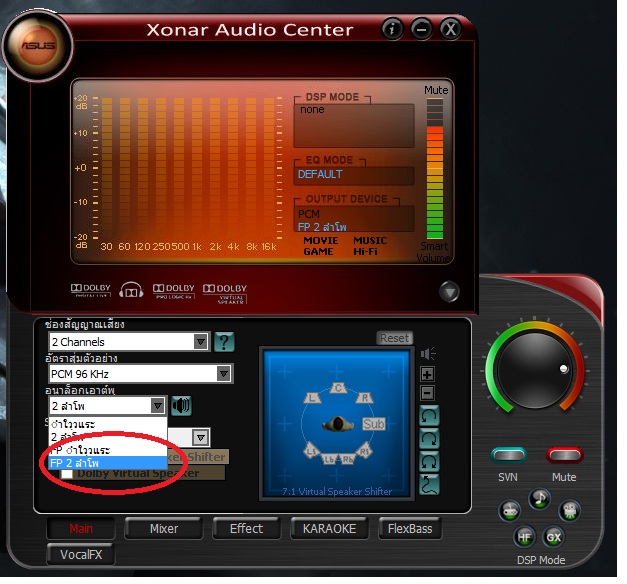This screenshot has height=584, width=627.
Task: Click the DEFAULT EQ mode field
Action: tap(354, 175)
